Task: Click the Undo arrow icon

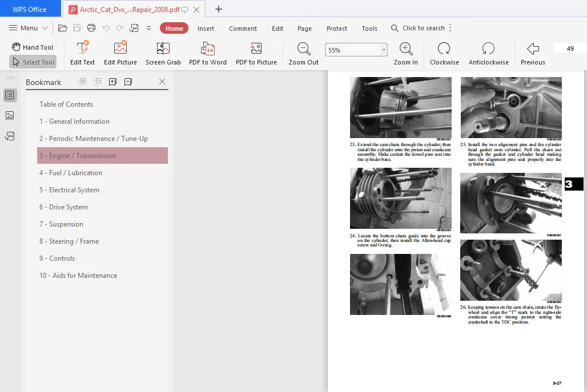Action: click(106, 28)
